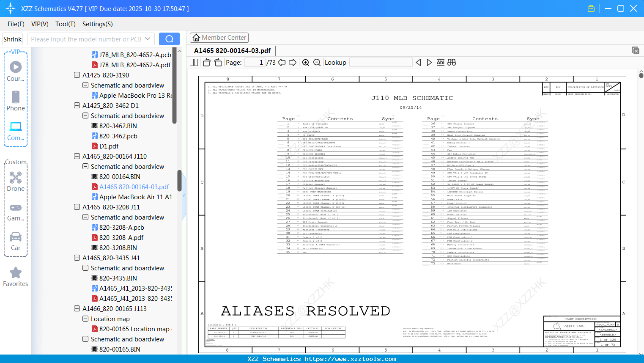Collapse the A1465_820-3435 J41 node
The width and height of the screenshot is (644, 363).
click(77, 258)
